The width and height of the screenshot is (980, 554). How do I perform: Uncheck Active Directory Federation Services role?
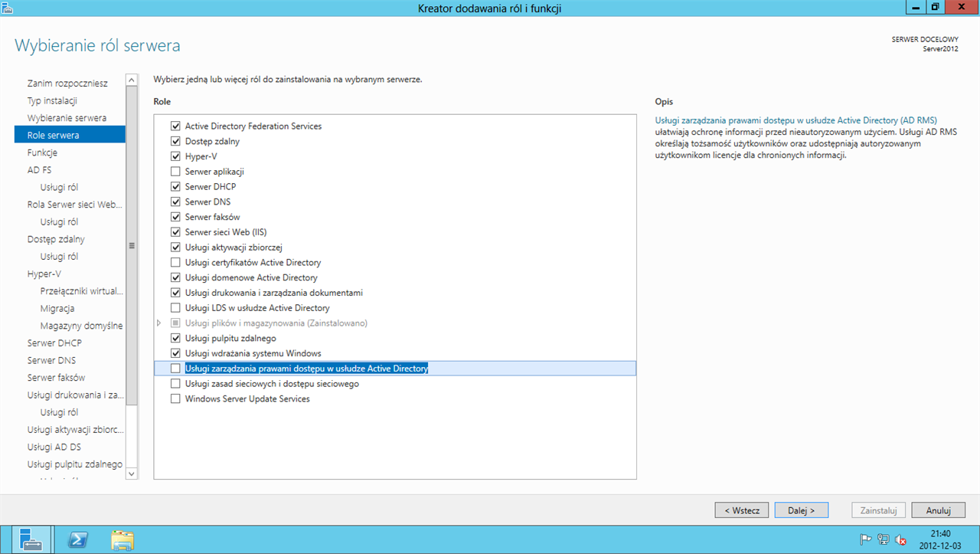coord(175,126)
